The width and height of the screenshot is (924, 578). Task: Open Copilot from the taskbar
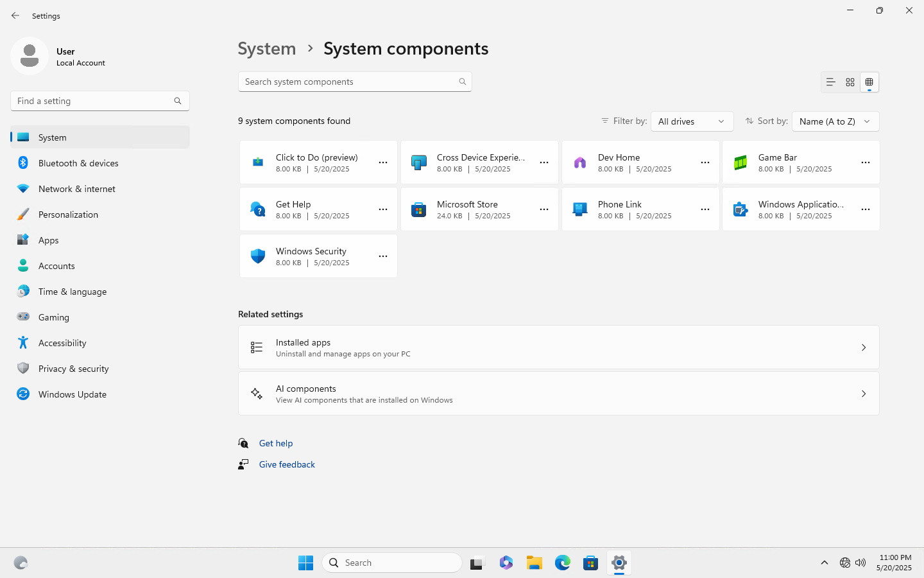coord(506,563)
